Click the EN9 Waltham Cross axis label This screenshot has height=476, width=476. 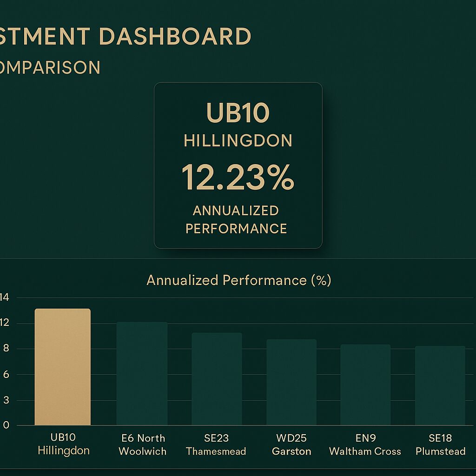point(365,444)
